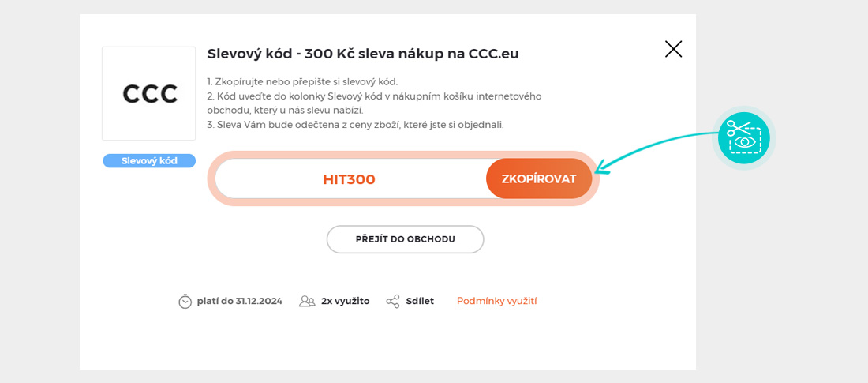This screenshot has width=868, height=383.
Task: Share the coupon via Sdílet label
Action: (420, 301)
